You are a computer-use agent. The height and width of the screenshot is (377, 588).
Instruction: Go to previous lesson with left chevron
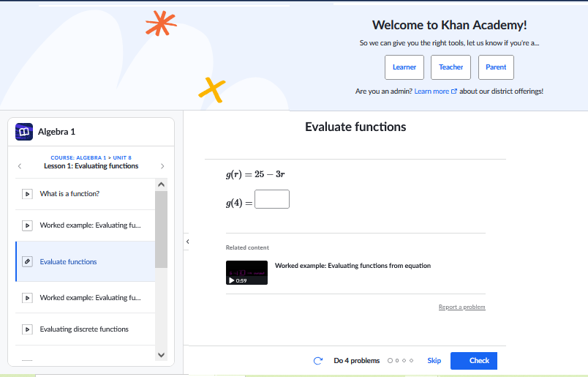[x=20, y=166]
